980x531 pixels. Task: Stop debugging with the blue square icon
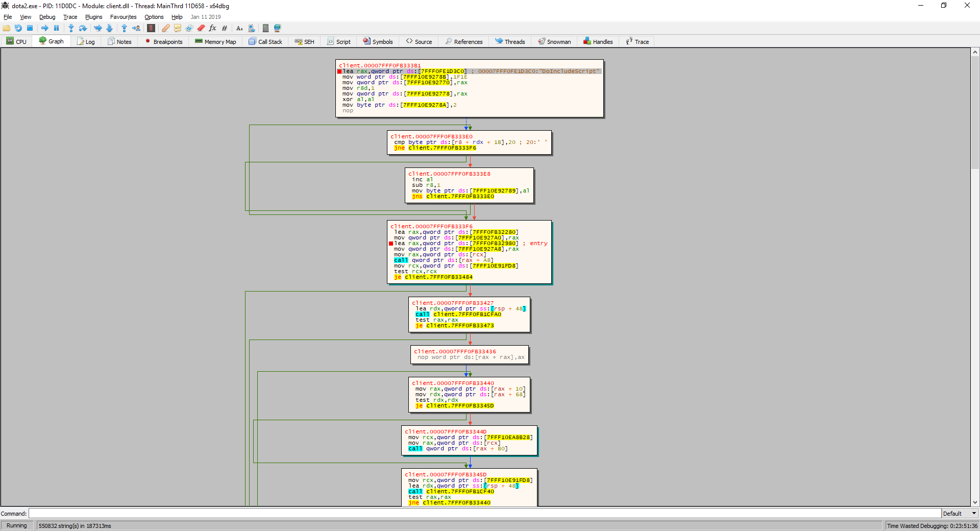30,28
